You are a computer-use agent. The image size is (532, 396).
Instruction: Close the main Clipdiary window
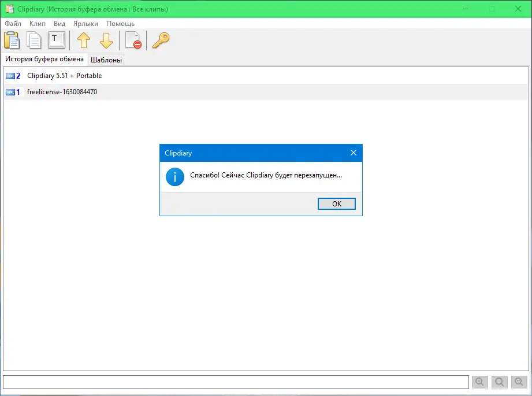point(518,9)
